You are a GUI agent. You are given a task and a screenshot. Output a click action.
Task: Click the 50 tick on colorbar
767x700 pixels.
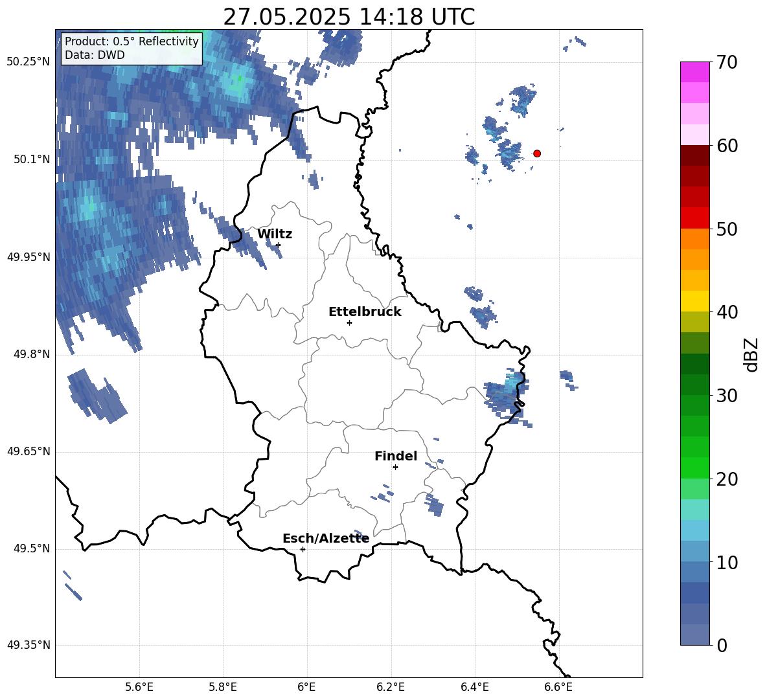[727, 229]
